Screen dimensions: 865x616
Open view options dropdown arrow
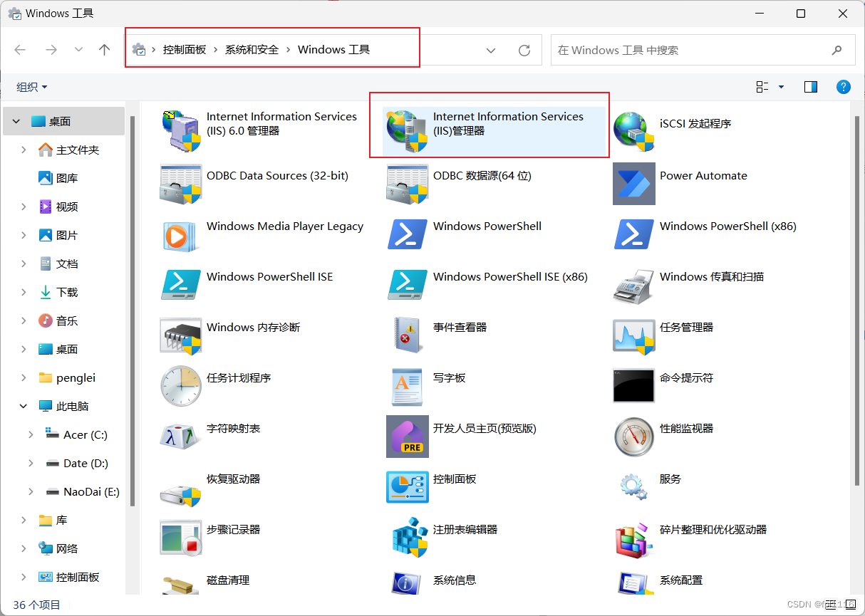point(781,87)
